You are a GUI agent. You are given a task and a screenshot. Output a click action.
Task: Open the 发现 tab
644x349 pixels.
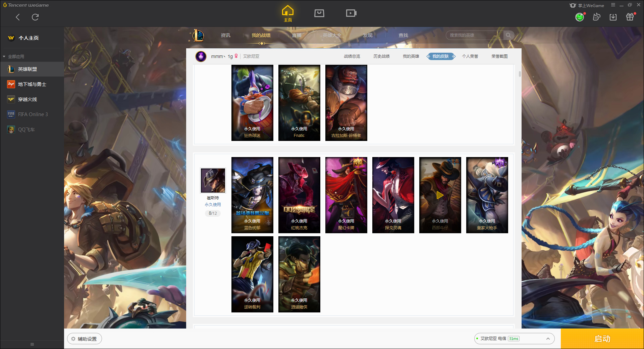coord(368,35)
